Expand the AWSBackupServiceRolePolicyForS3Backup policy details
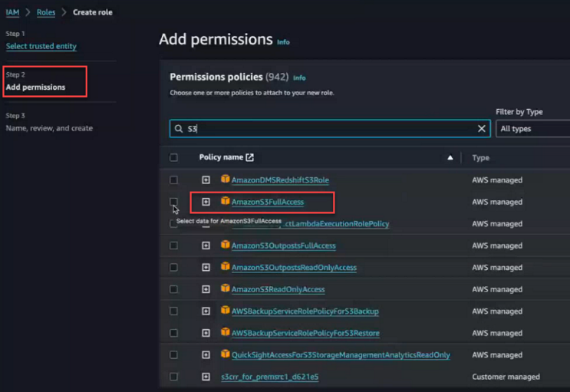Image resolution: width=570 pixels, height=392 pixels. [x=206, y=311]
